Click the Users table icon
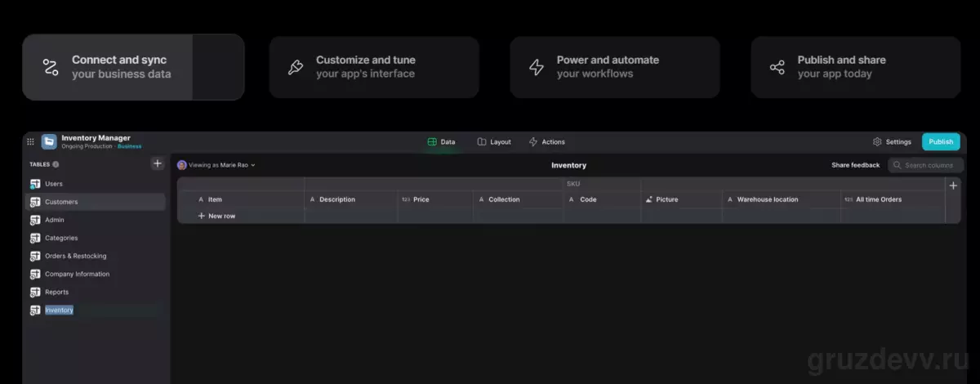Image resolution: width=980 pixels, height=384 pixels. pyautogui.click(x=35, y=184)
